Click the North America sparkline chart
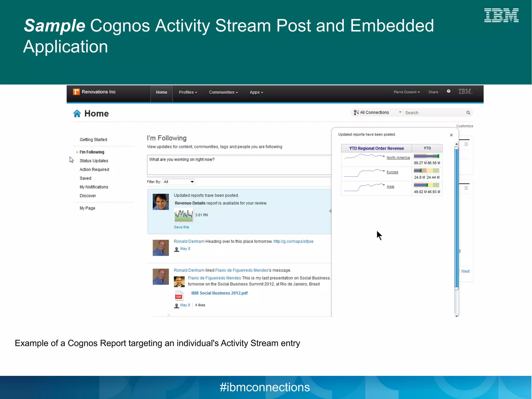The height and width of the screenshot is (399, 532). [x=364, y=156]
